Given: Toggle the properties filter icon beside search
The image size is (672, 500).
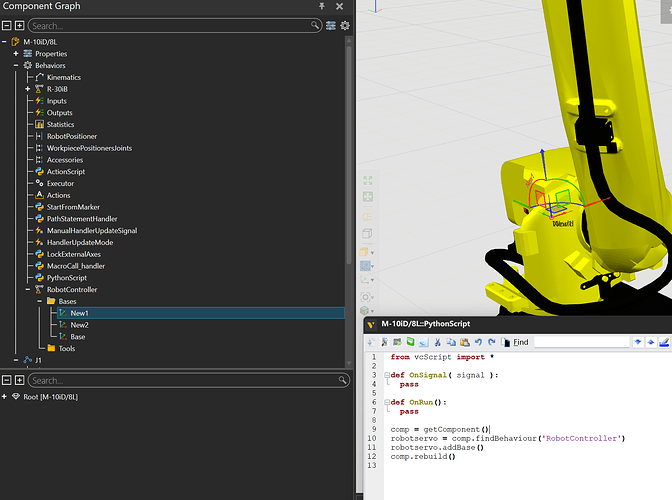Looking at the screenshot, I should [331, 25].
